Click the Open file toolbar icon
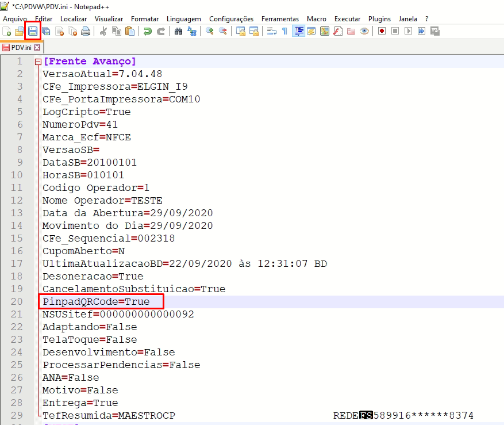 tap(20, 31)
